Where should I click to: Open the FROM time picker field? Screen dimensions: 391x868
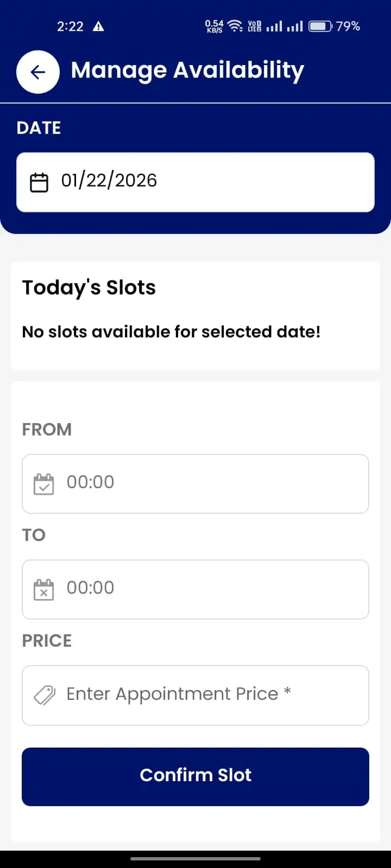[195, 484]
